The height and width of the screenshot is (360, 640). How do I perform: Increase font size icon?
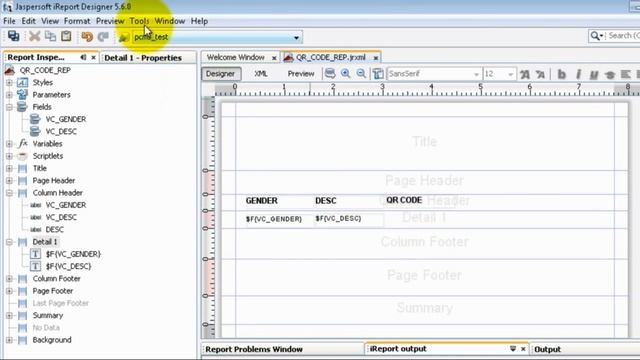[x=525, y=74]
